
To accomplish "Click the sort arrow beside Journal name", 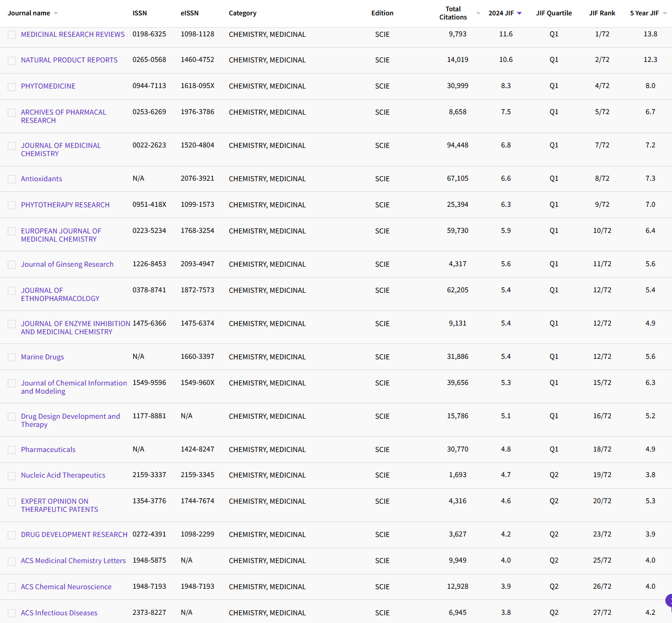I will 56,13.
